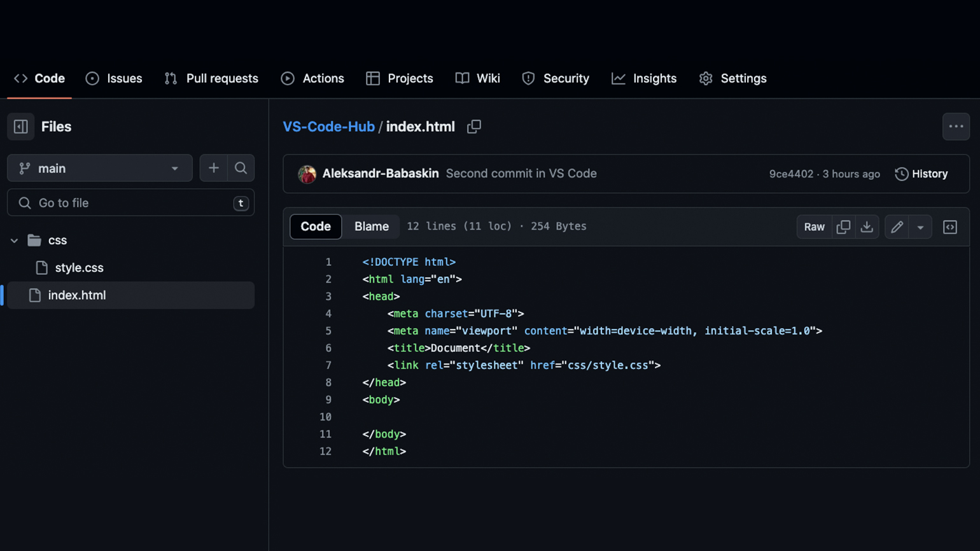Open the Raw file view
The width and height of the screenshot is (980, 551).
pyautogui.click(x=814, y=227)
